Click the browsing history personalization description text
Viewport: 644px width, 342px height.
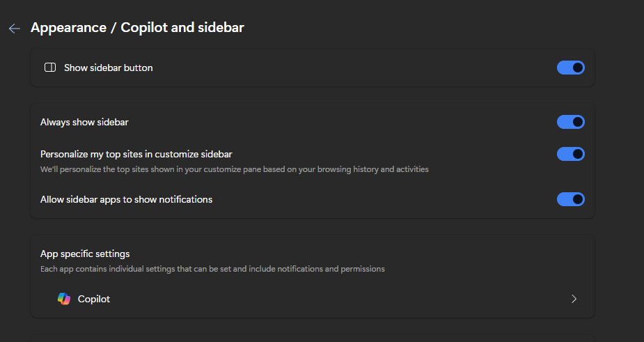234,169
